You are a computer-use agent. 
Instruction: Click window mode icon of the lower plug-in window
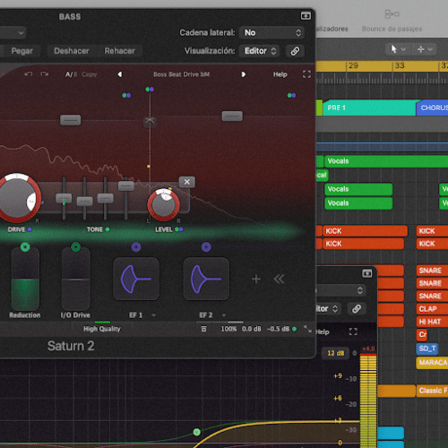(x=367, y=273)
